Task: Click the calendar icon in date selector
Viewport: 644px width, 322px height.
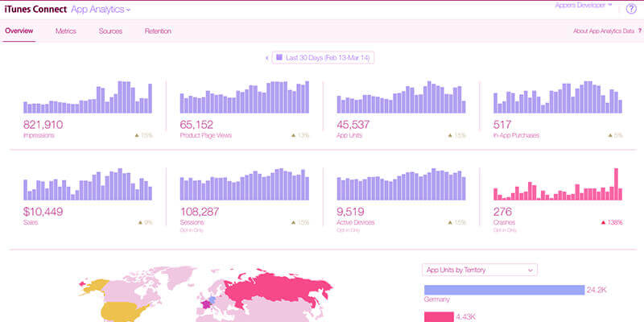Action: pyautogui.click(x=279, y=57)
